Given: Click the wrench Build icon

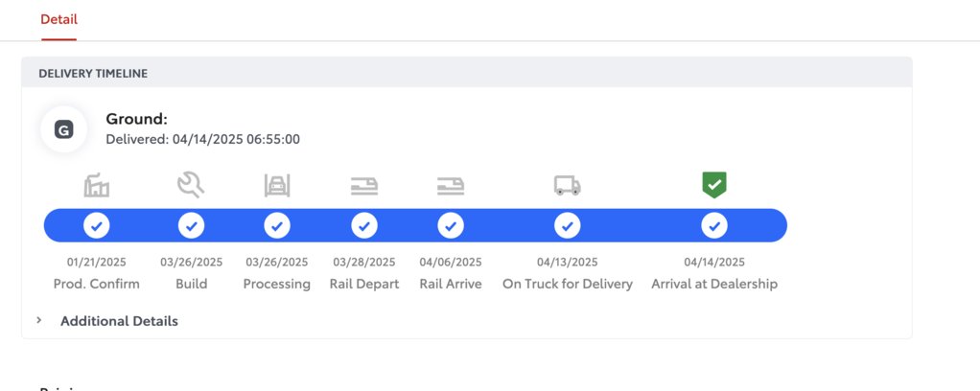Looking at the screenshot, I should pyautogui.click(x=191, y=186).
